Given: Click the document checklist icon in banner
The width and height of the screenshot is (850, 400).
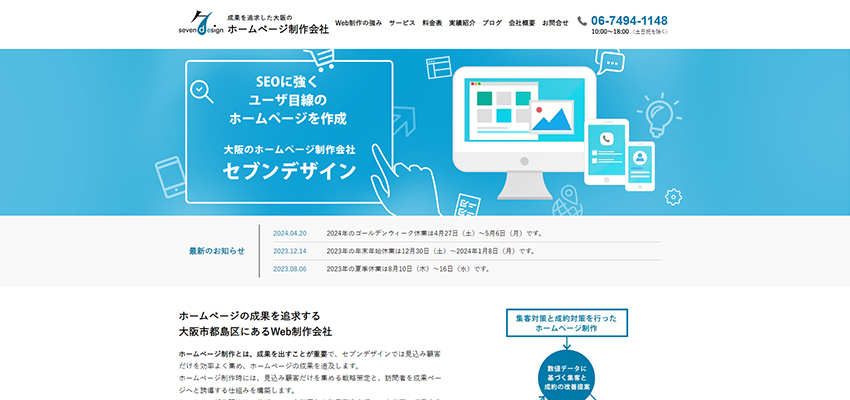Looking at the screenshot, I should [x=467, y=205].
